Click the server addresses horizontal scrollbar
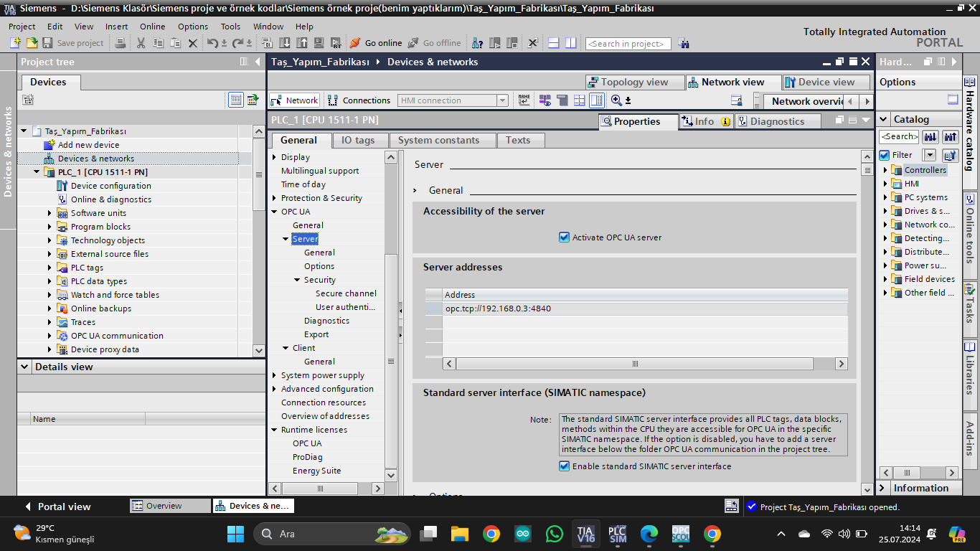The image size is (980, 551). (634, 364)
